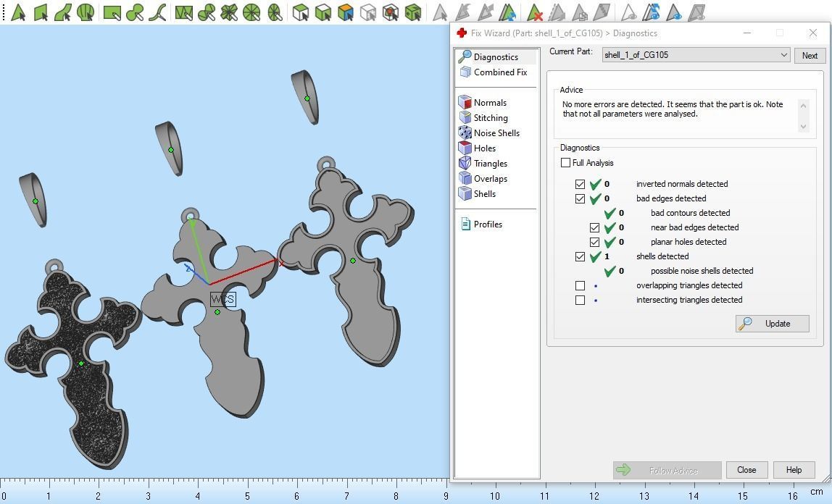Open the Current Part dropdown
The image size is (832, 504).
[696, 55]
